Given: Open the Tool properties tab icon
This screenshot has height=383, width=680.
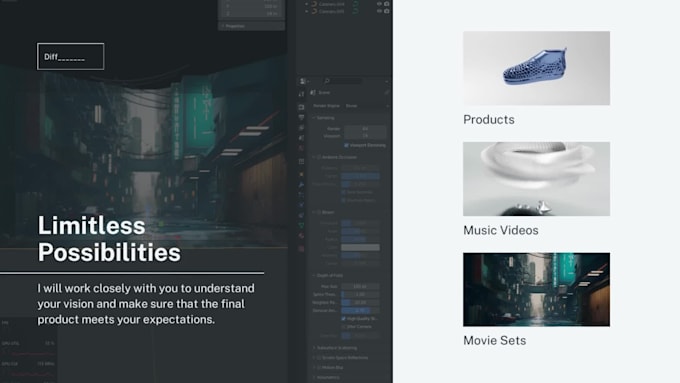Looking at the screenshot, I should click(x=301, y=94).
